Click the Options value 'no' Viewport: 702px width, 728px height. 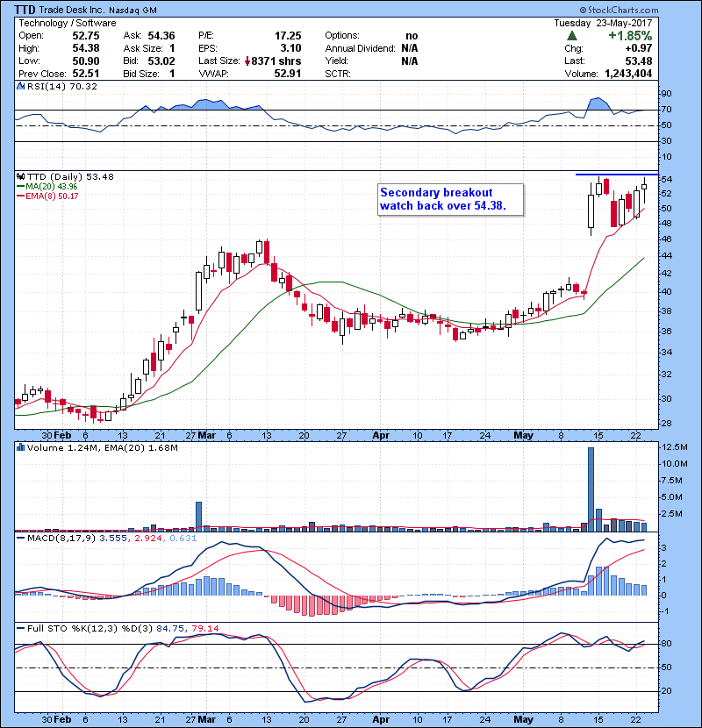pyautogui.click(x=412, y=36)
